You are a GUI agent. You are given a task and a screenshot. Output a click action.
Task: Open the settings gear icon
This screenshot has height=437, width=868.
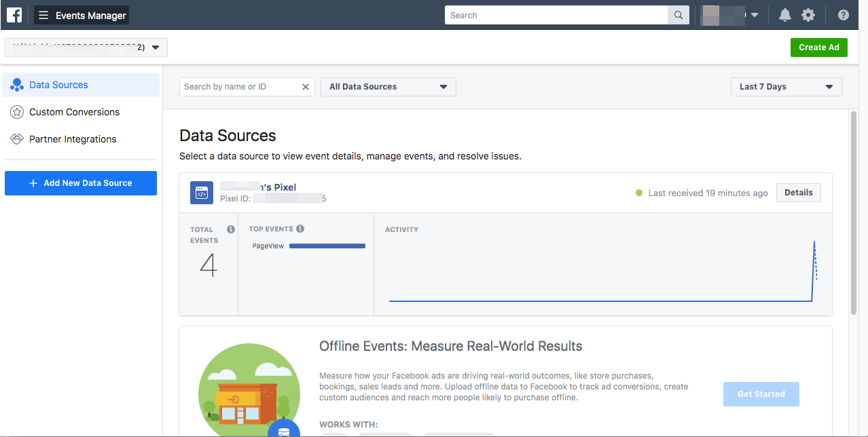[x=808, y=15]
